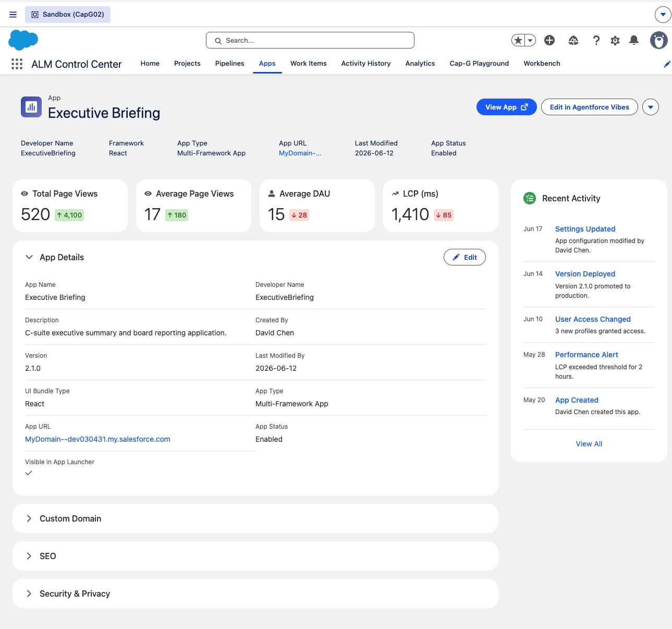Screen dimensions: 672x629
Task: Click View All in Recent Activity
Action: coord(589,444)
